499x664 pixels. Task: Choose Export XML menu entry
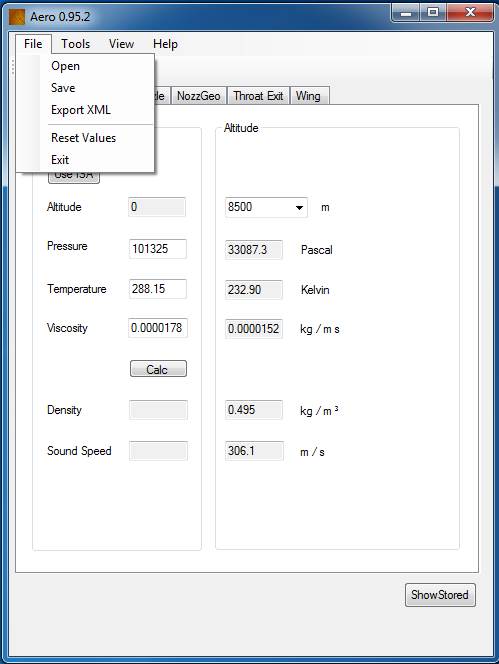click(81, 110)
